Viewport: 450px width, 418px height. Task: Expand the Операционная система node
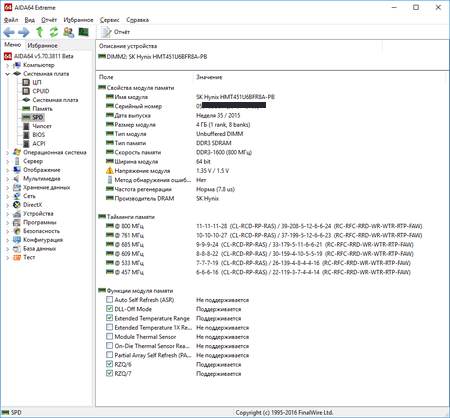click(7, 153)
